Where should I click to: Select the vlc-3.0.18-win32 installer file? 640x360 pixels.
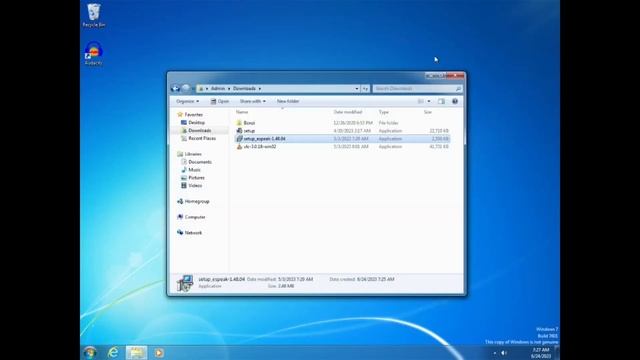342,147
